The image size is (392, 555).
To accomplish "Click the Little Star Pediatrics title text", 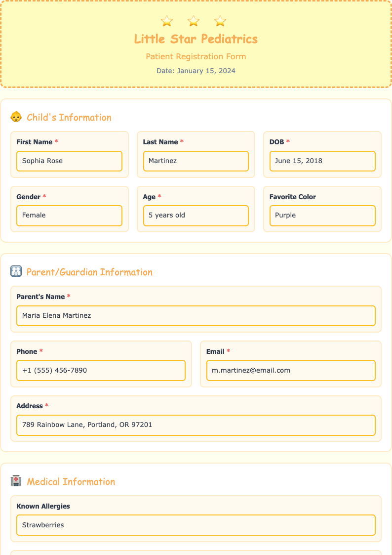I will [x=196, y=40].
